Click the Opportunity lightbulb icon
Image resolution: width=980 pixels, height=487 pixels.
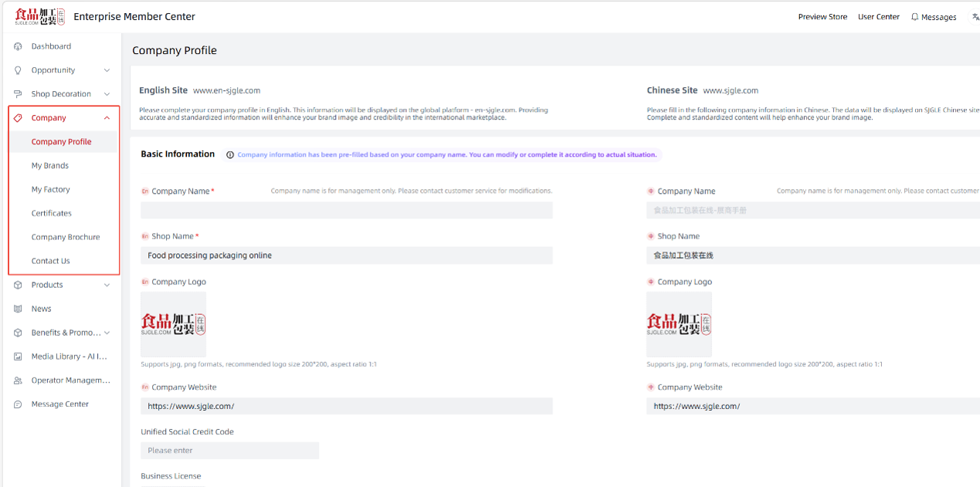pyautogui.click(x=18, y=70)
